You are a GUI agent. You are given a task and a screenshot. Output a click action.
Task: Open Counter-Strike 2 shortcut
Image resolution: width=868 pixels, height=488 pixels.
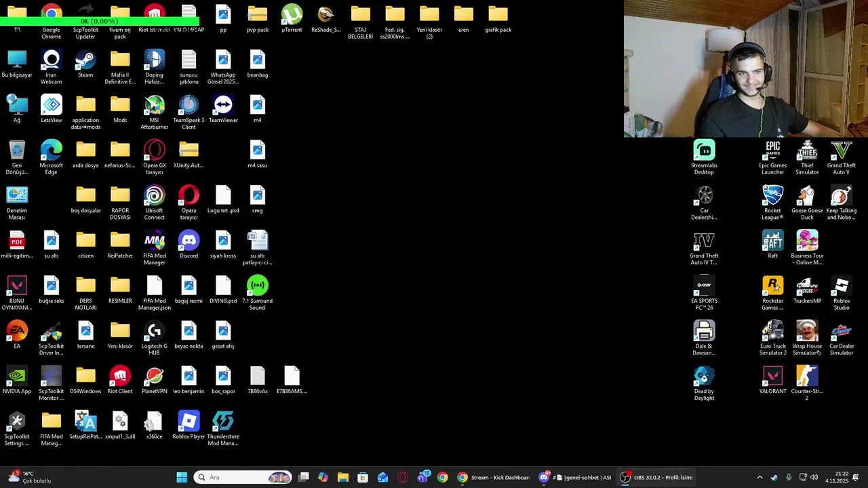click(x=807, y=384)
